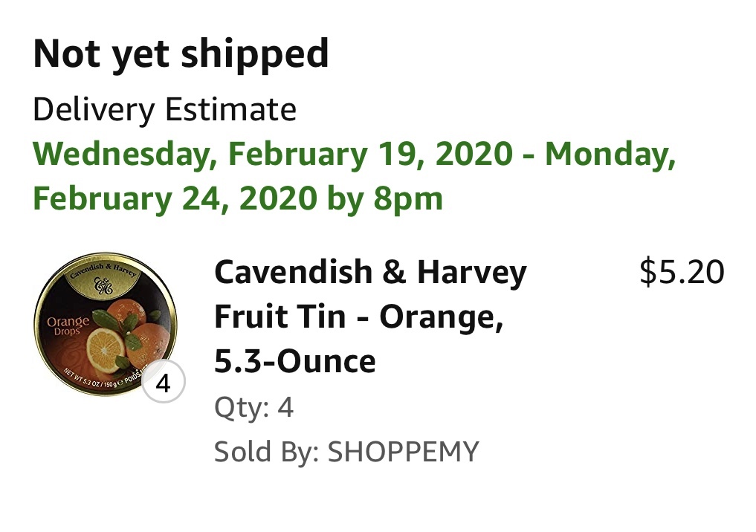The height and width of the screenshot is (532, 756).
Task: Click the SHOPPEMY seller name
Action: [x=403, y=451]
